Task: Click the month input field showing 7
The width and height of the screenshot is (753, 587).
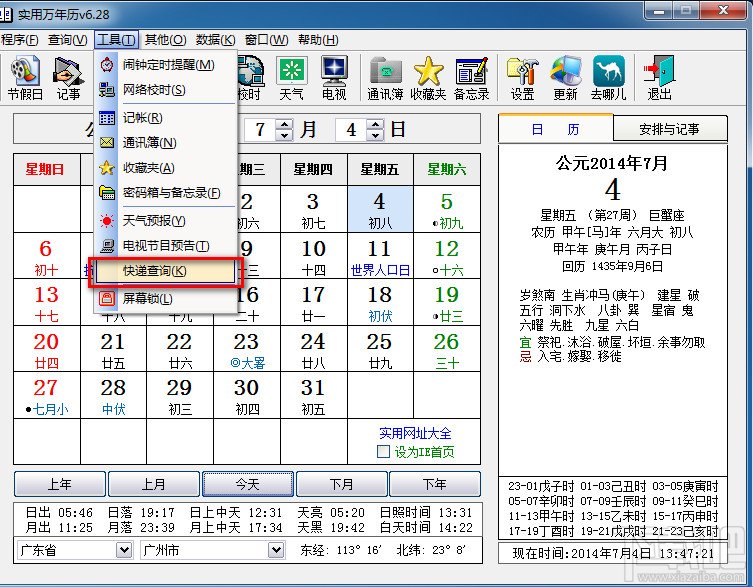Action: (261, 130)
